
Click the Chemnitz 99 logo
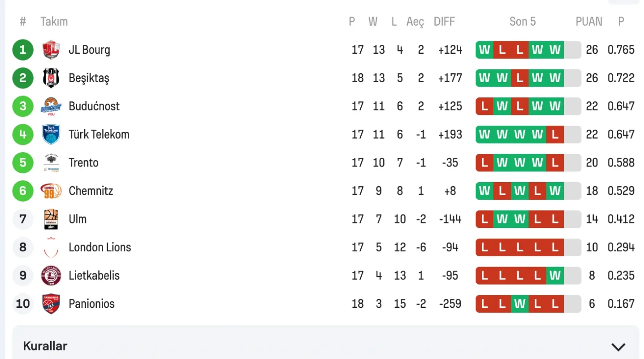coord(51,191)
